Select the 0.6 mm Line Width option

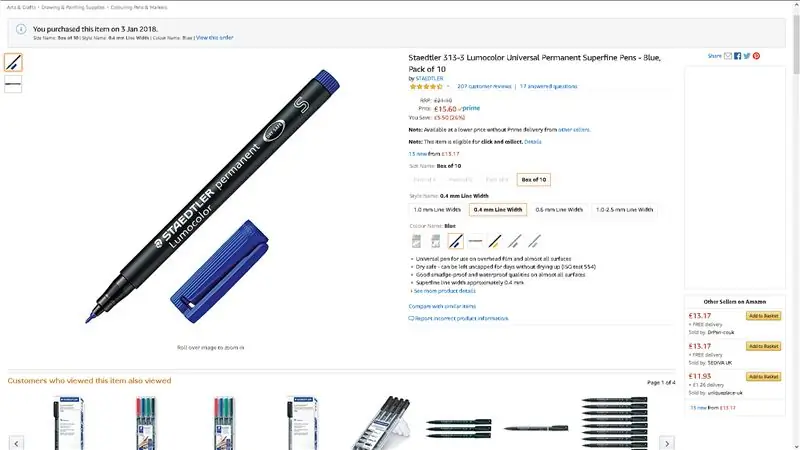pyautogui.click(x=559, y=210)
